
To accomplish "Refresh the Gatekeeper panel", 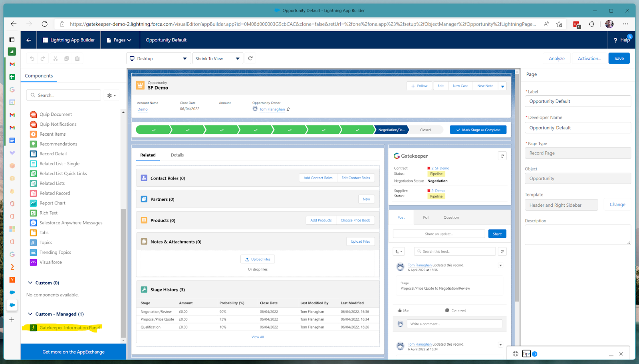I will click(502, 156).
